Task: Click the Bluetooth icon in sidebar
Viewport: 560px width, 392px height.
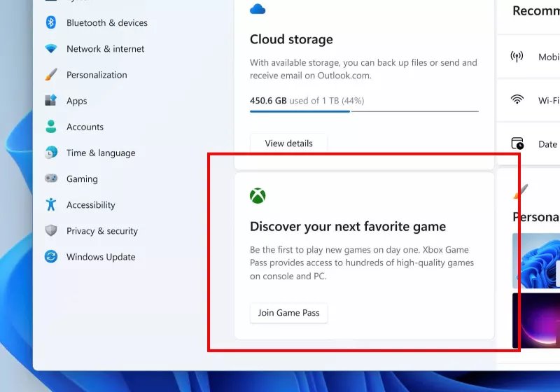Action: pos(51,22)
